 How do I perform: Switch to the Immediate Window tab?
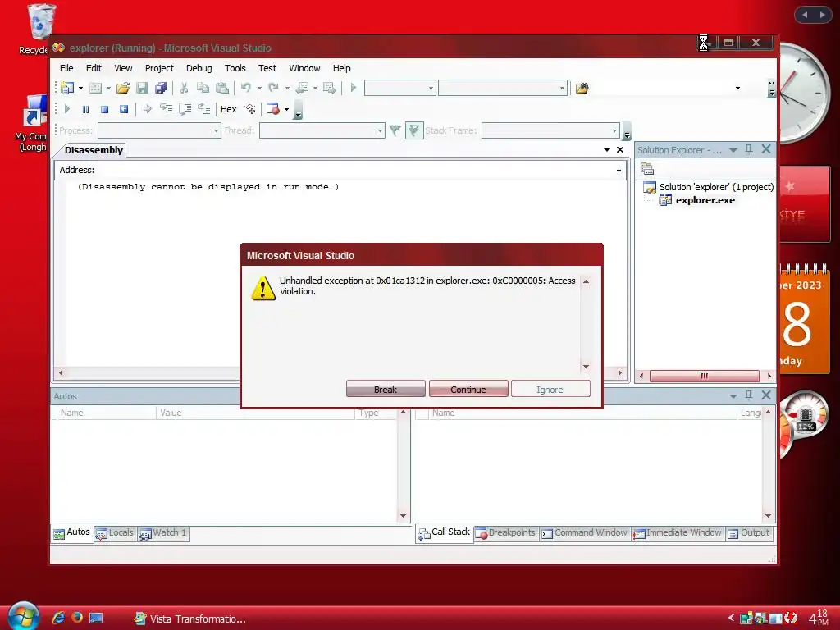click(x=678, y=533)
